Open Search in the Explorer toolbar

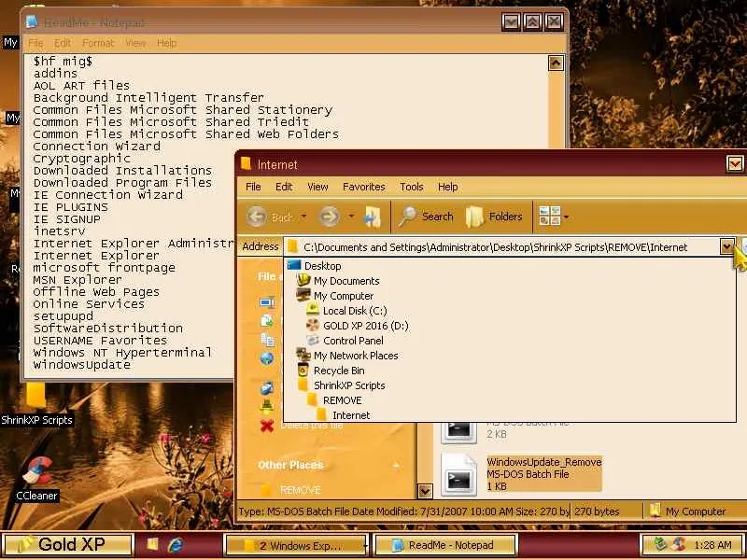(x=426, y=217)
